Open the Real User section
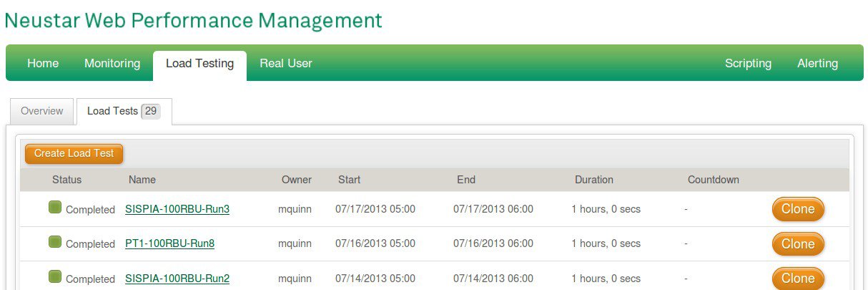This screenshot has height=290, width=868. pyautogui.click(x=286, y=63)
